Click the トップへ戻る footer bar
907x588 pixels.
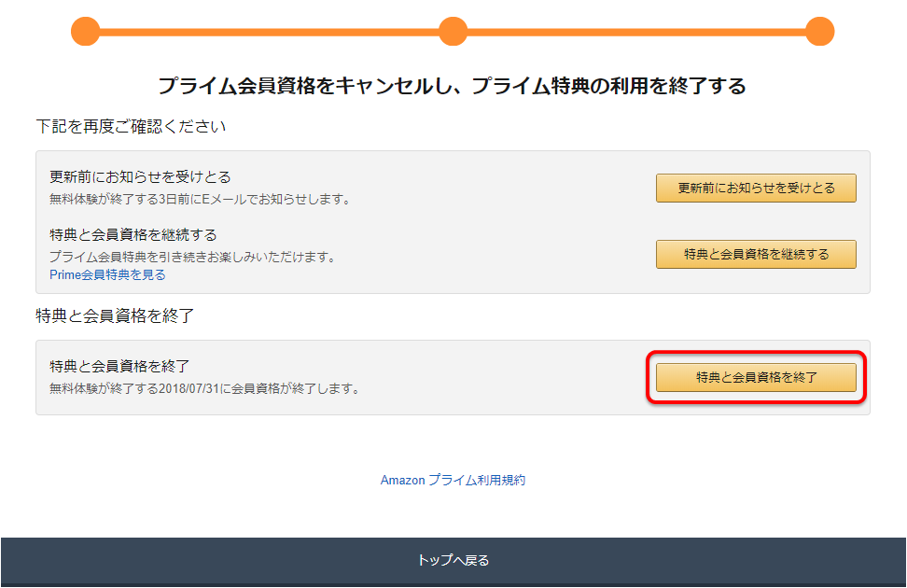[x=453, y=560]
